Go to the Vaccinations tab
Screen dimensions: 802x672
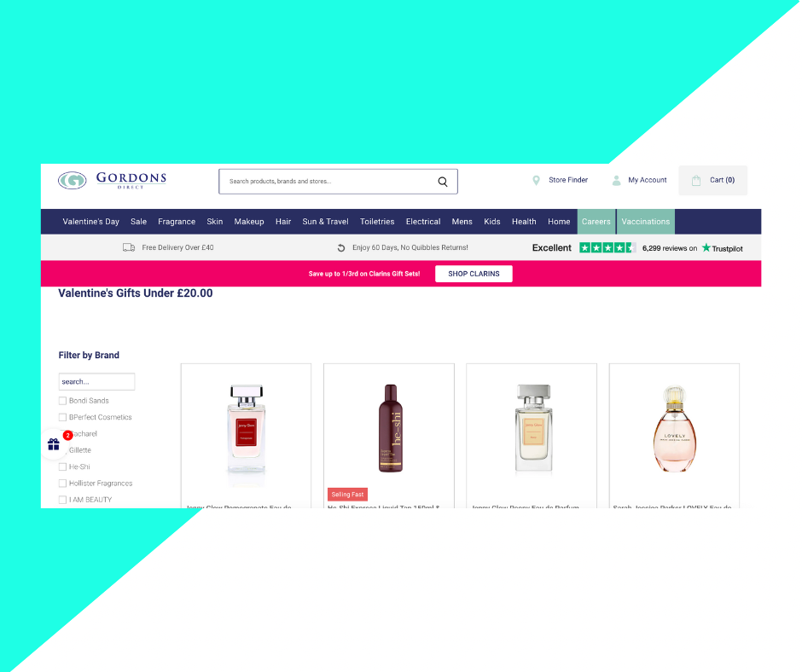click(646, 222)
